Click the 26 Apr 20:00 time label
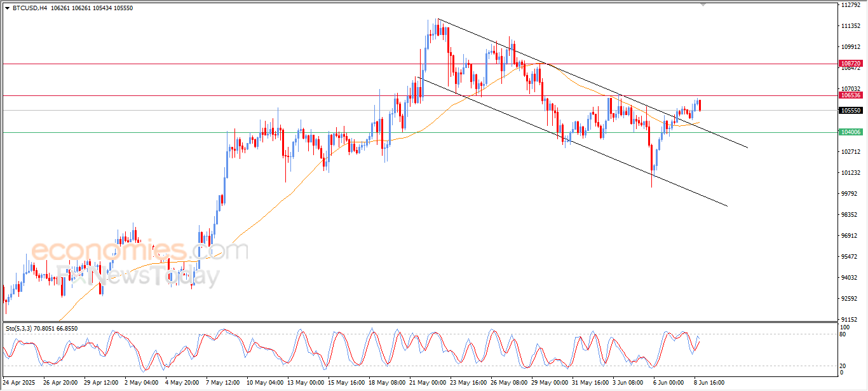 [59, 383]
